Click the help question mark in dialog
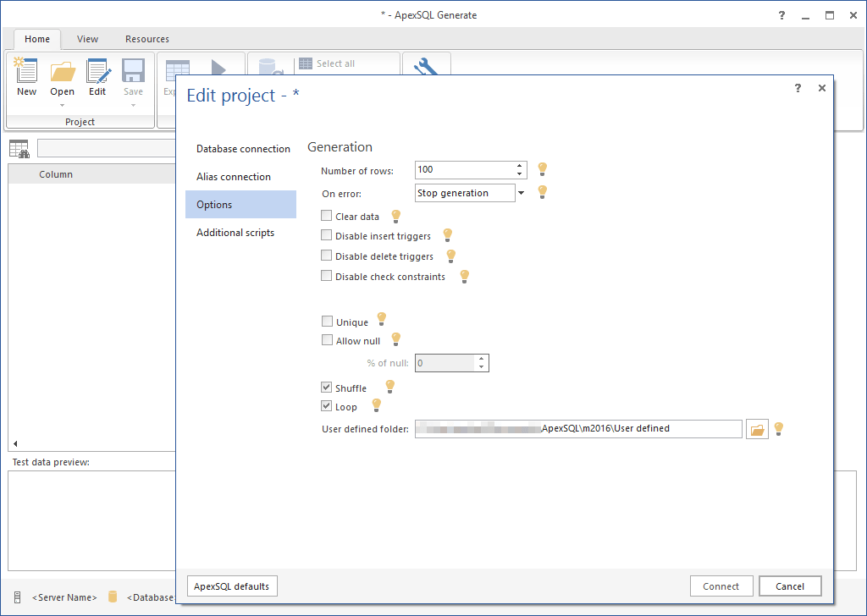The width and height of the screenshot is (867, 616). point(798,88)
